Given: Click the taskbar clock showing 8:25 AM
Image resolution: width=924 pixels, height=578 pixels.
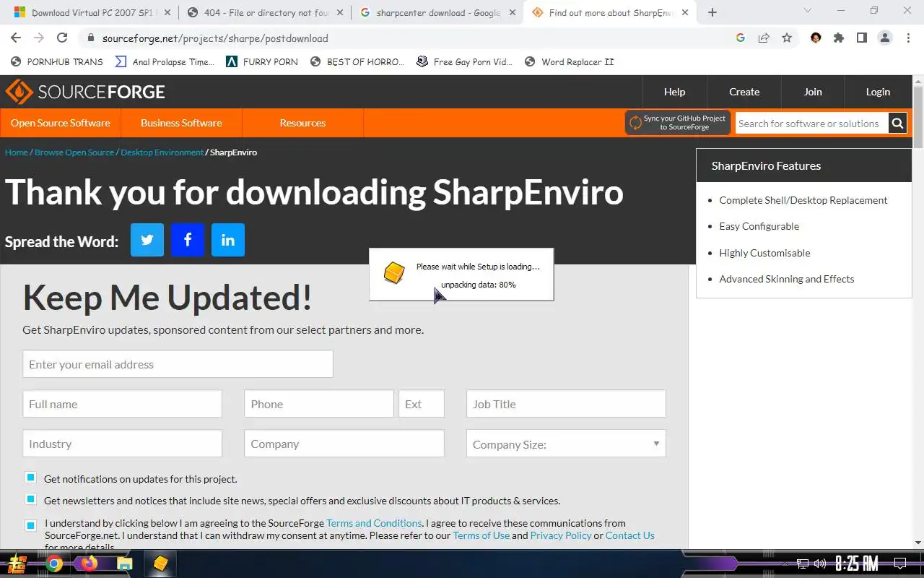Looking at the screenshot, I should (856, 564).
